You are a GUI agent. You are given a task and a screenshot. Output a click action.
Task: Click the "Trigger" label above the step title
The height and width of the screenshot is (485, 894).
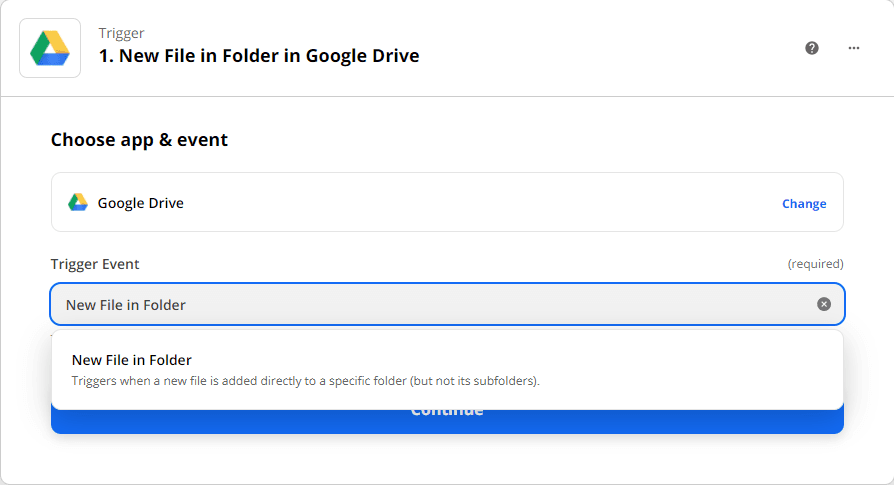coord(121,34)
